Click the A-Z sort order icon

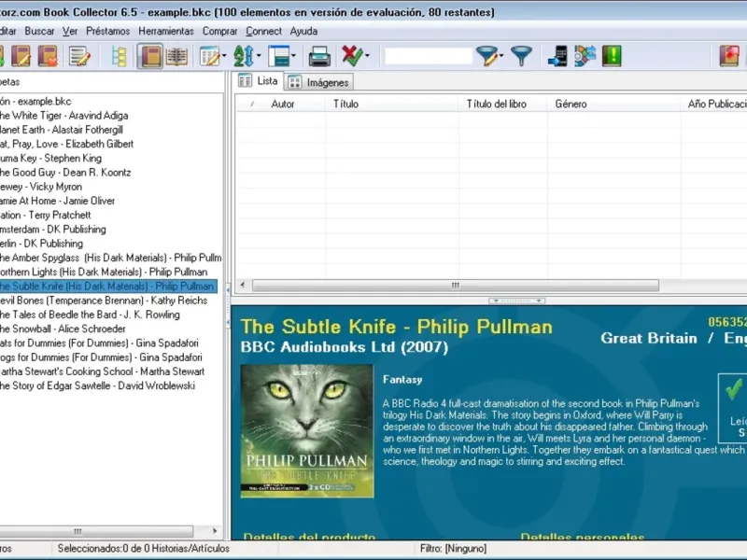click(x=244, y=56)
